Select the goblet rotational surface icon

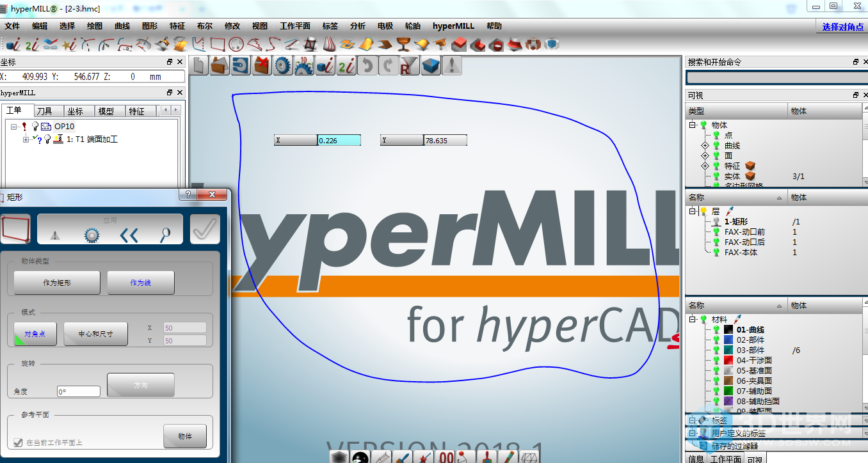403,44
